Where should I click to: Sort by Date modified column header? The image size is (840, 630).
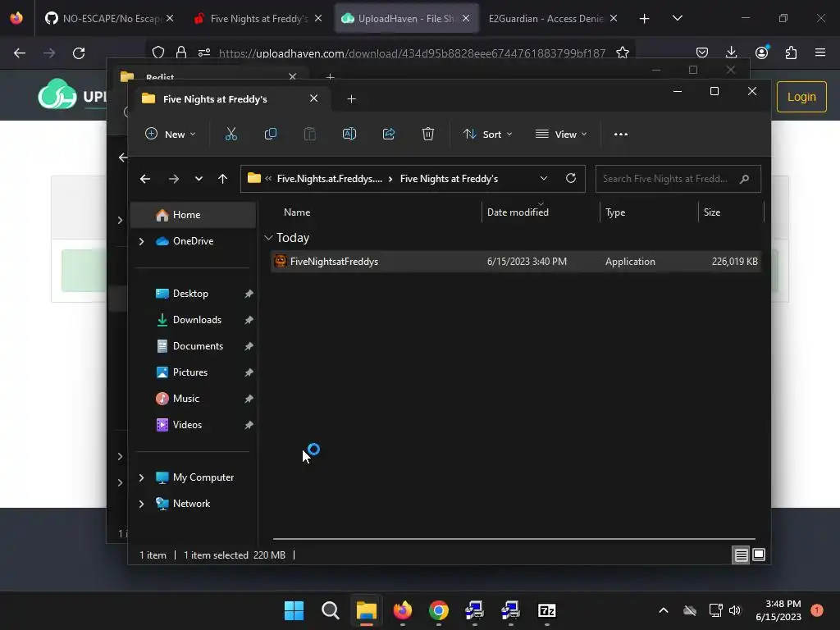[x=541, y=212]
